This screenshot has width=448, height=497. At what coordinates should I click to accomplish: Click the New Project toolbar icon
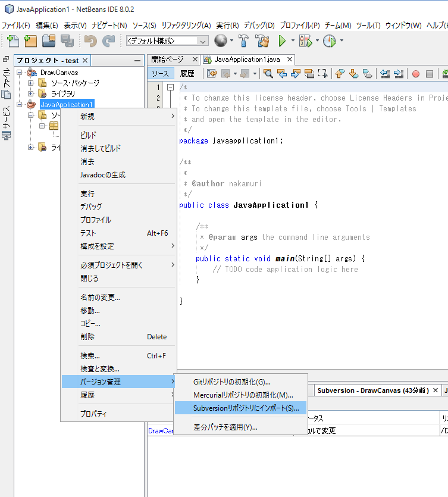tap(30, 41)
